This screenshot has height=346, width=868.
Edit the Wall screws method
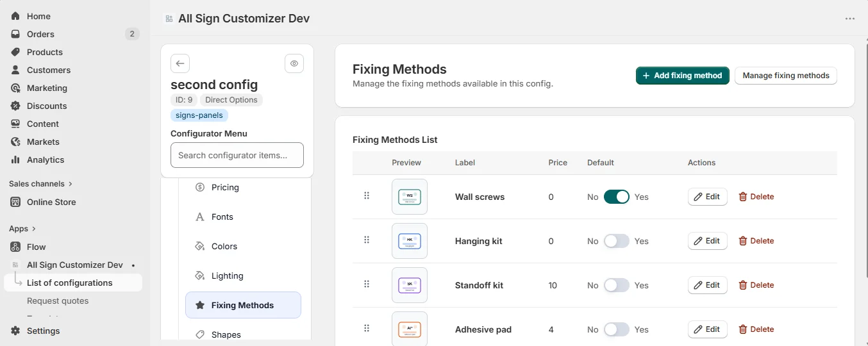(x=708, y=197)
